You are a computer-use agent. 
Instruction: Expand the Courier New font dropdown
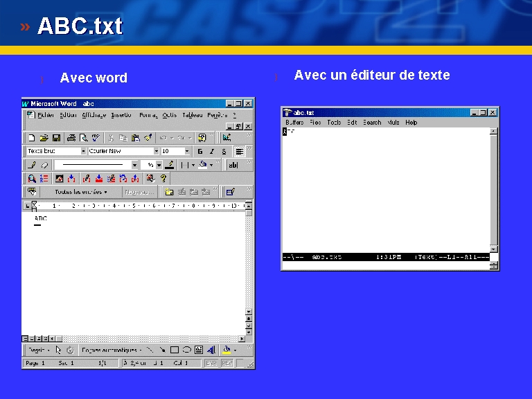click(156, 151)
